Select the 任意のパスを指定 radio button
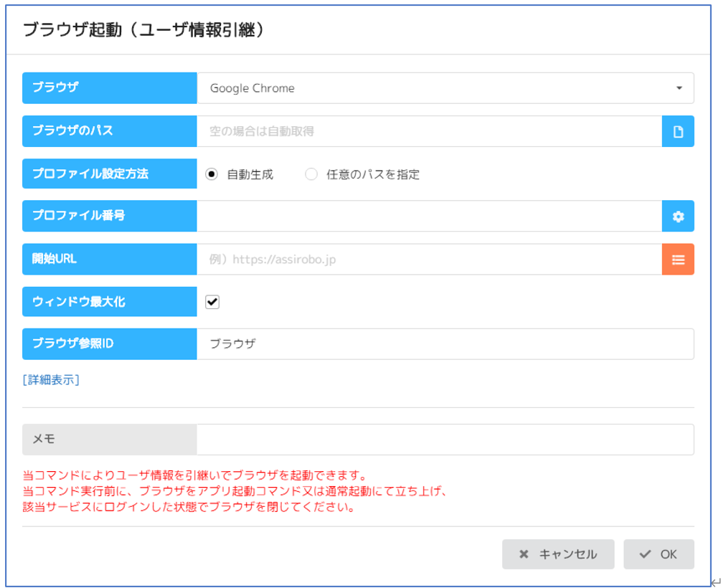 [311, 174]
